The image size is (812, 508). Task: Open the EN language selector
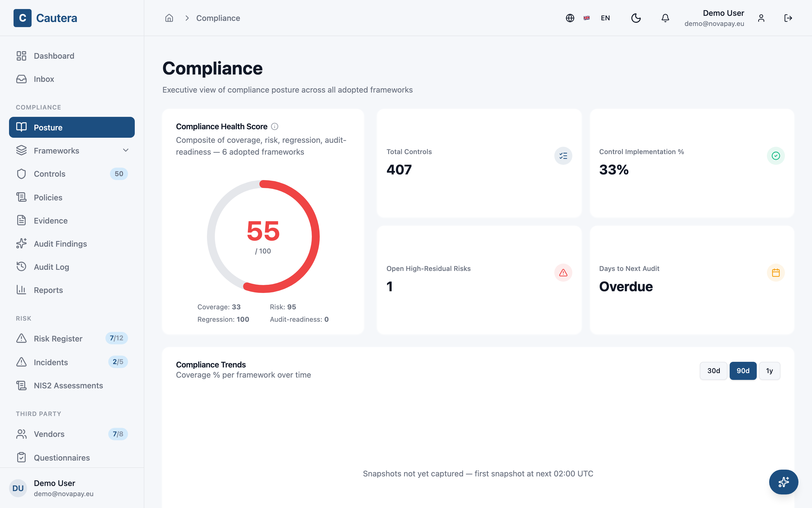(605, 18)
